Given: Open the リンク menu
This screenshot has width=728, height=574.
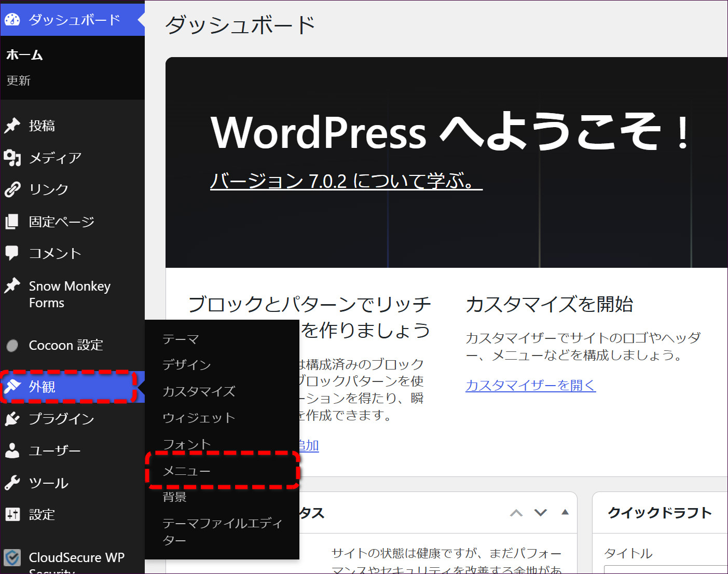Looking at the screenshot, I should tap(72, 189).
